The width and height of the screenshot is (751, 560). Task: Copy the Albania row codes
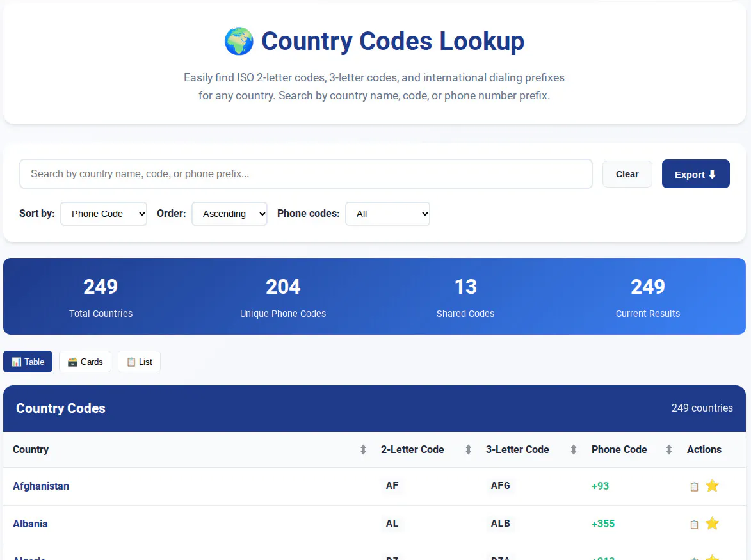click(x=694, y=525)
